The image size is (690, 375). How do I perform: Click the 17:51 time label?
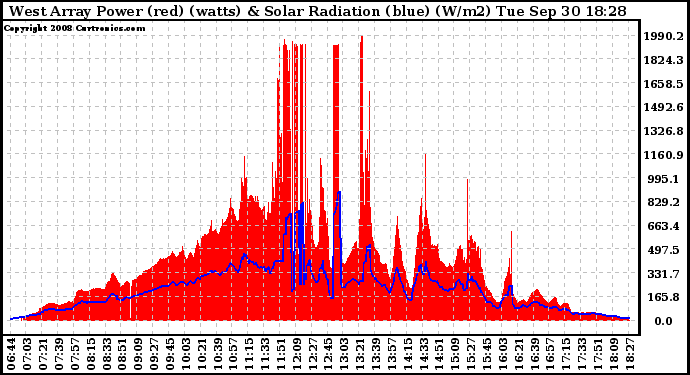pos(598,354)
